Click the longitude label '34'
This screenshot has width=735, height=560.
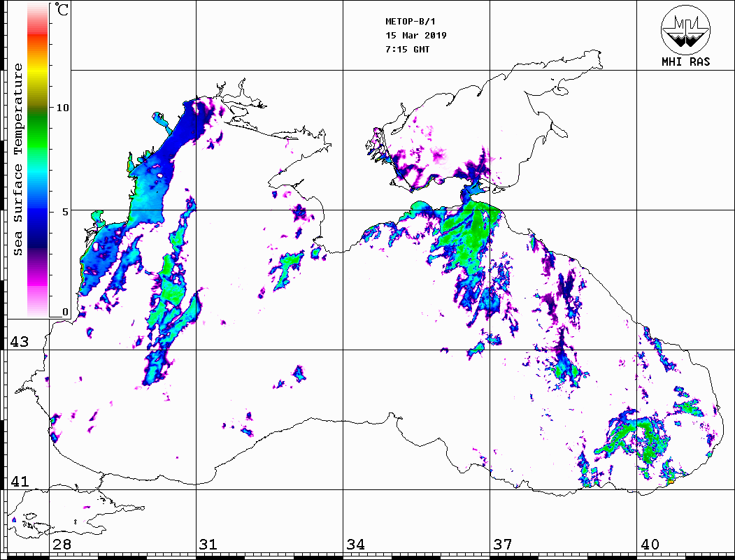tap(355, 545)
